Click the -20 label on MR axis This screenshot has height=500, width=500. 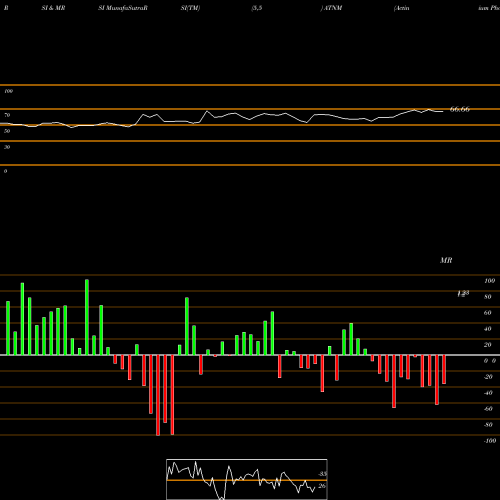pyautogui.click(x=488, y=377)
